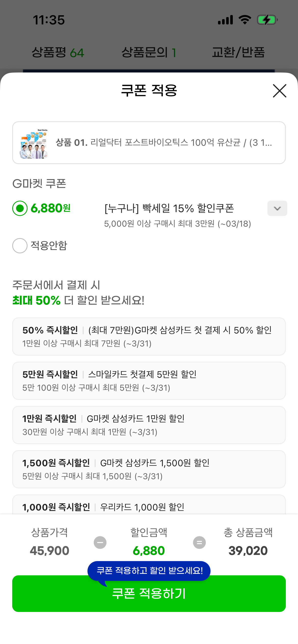This screenshot has height=644, width=298.
Task: Open the 교환/반품 tab
Action: point(238,52)
